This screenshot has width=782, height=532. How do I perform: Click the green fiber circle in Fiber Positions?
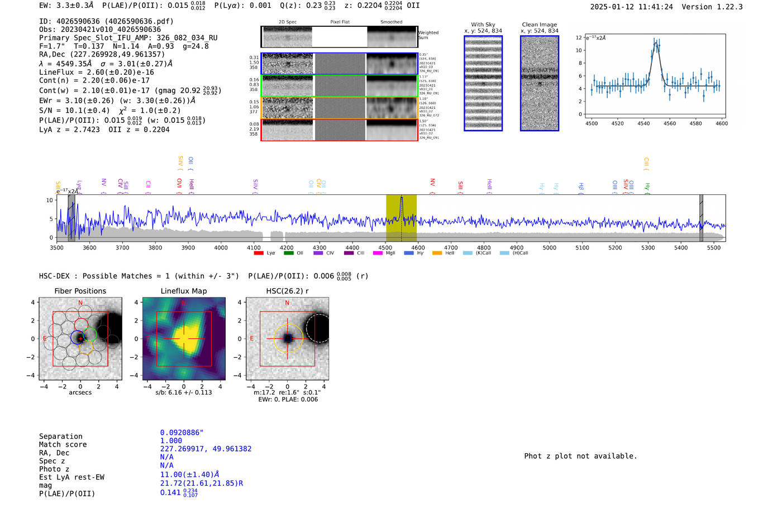tap(89, 335)
